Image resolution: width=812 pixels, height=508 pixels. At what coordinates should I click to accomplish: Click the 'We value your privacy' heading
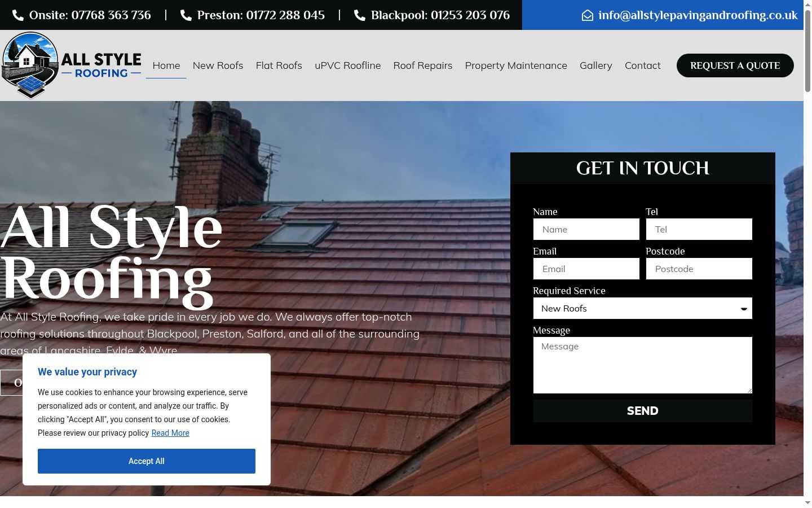tap(87, 372)
